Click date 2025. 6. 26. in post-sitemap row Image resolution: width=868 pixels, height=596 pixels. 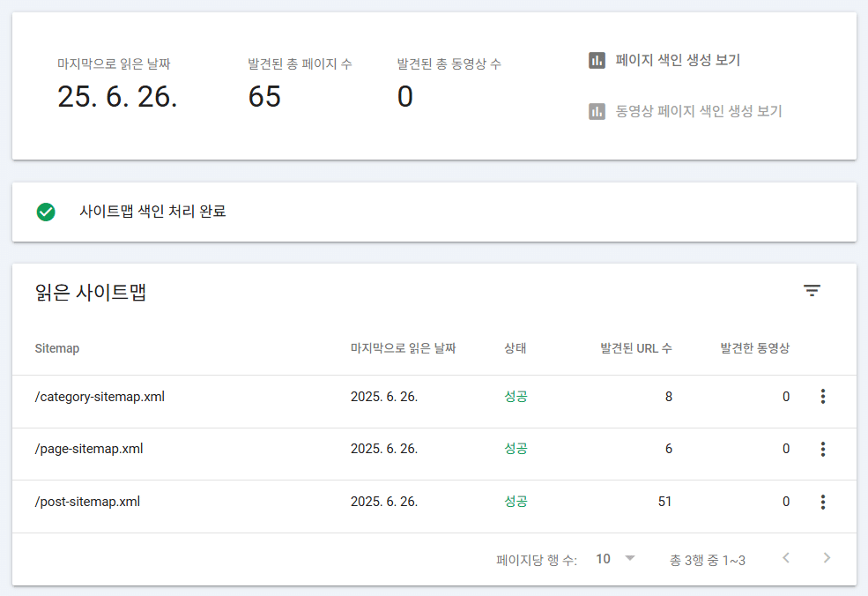pos(384,502)
